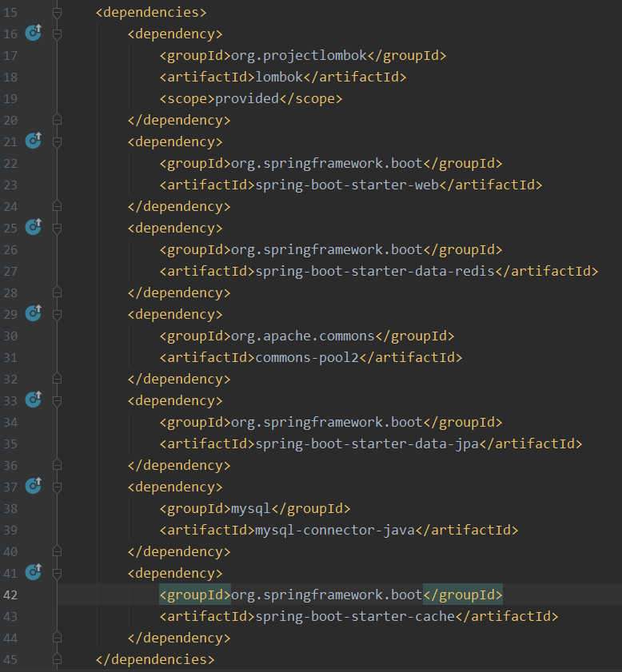Image resolution: width=622 pixels, height=672 pixels.
Task: Click spring-boot-starter-web artifactId text
Action: (347, 185)
